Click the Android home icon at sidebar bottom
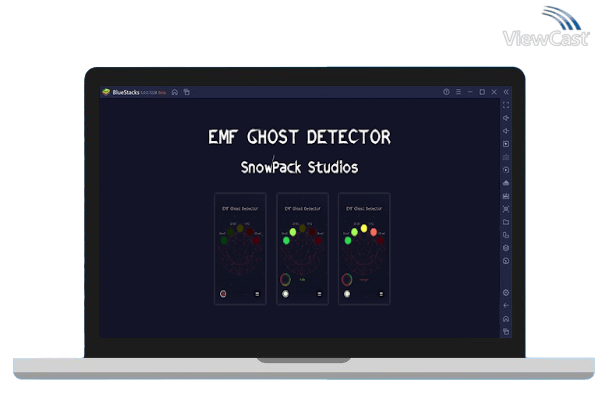602x414 pixels. click(506, 319)
